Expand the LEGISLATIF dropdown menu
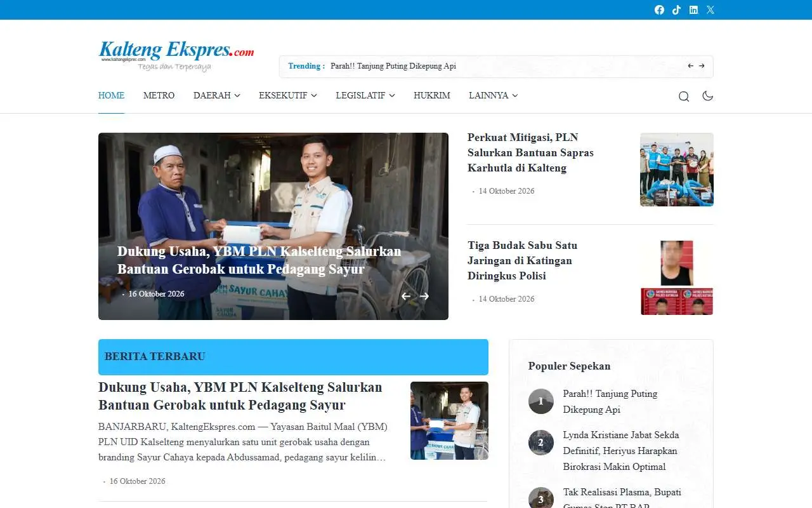Viewport: 812px width, 508px height. point(365,95)
